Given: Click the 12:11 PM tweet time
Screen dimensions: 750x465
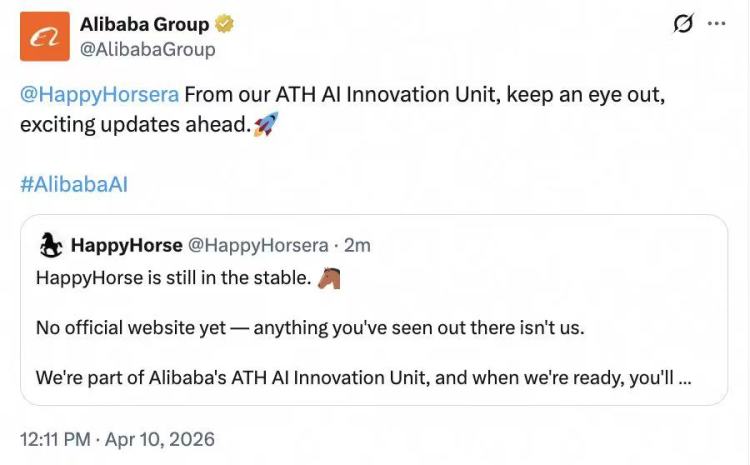Looking at the screenshot, I should pyautogui.click(x=56, y=438).
